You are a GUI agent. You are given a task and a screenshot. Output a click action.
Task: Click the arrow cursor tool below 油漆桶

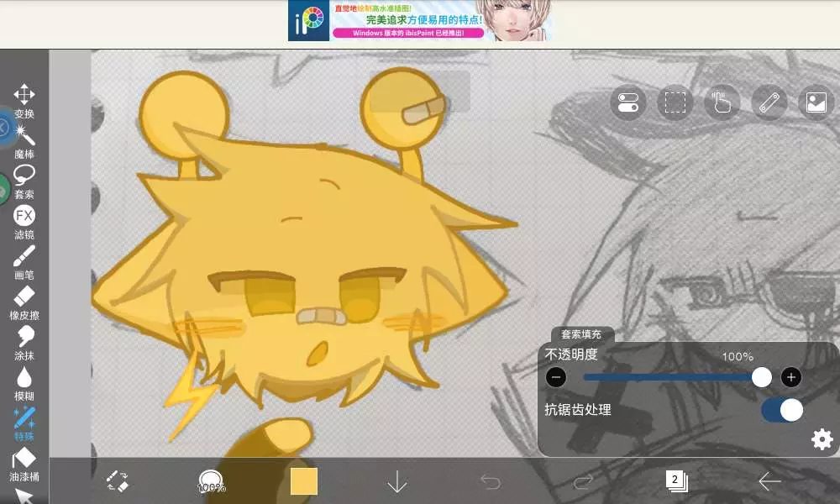[24, 496]
